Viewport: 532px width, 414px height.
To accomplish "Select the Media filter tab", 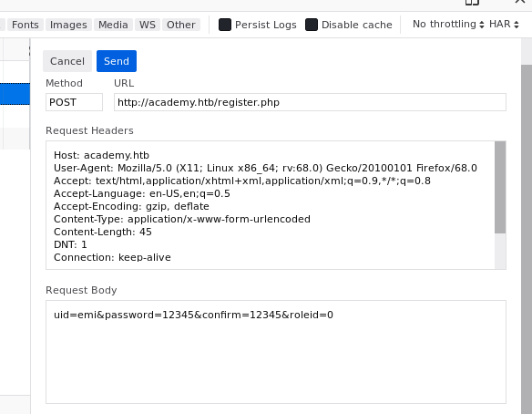I will 113,25.
